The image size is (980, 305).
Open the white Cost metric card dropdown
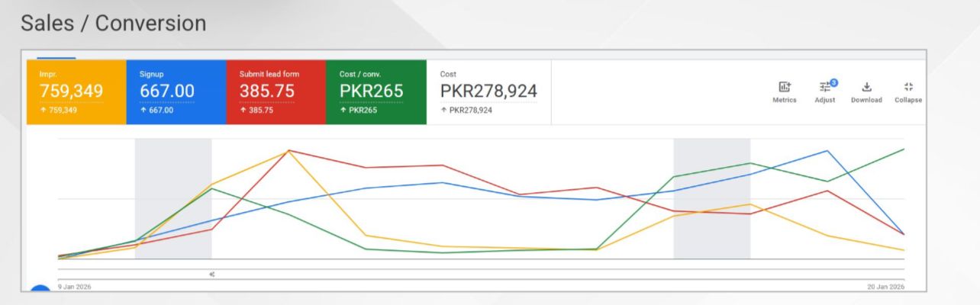click(488, 91)
